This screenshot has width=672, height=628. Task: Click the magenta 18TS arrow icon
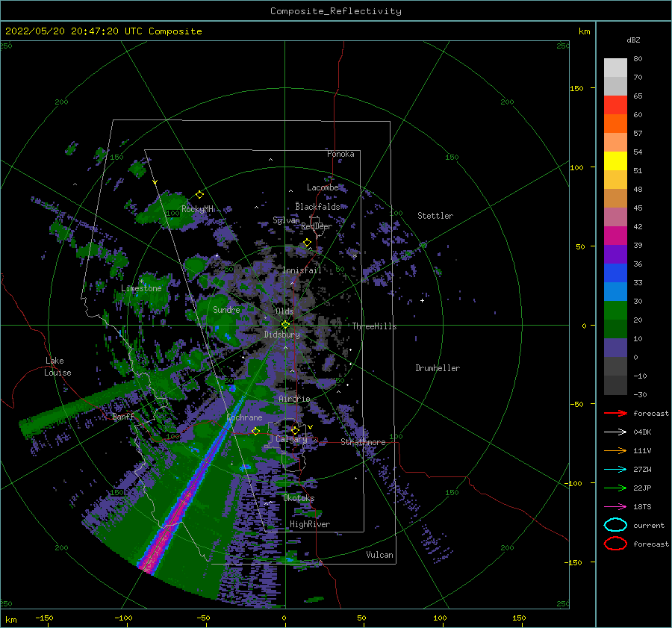(615, 507)
